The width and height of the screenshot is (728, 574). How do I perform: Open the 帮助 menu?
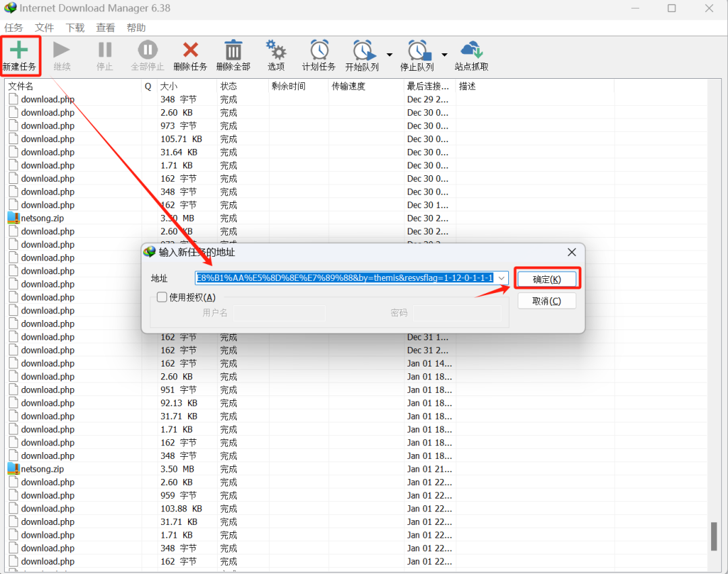136,28
